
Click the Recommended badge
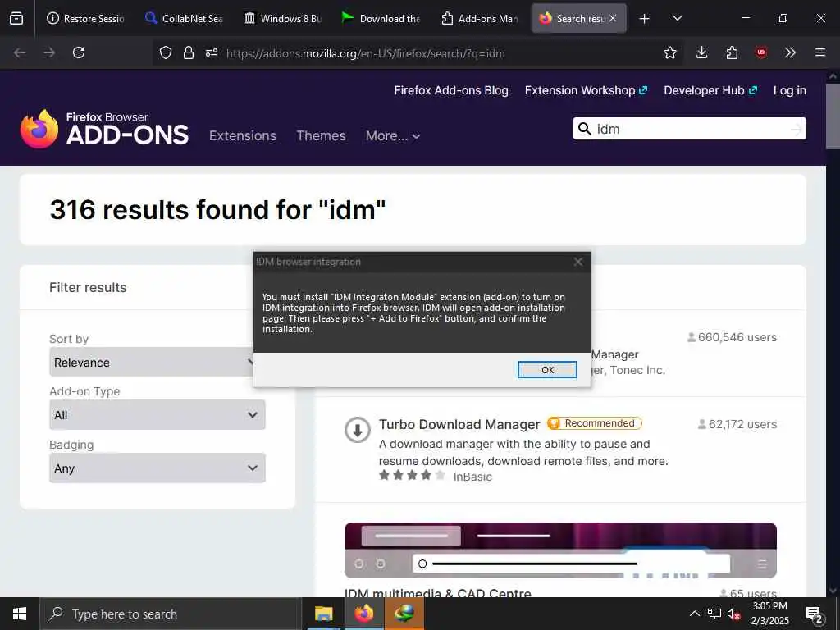coord(594,423)
